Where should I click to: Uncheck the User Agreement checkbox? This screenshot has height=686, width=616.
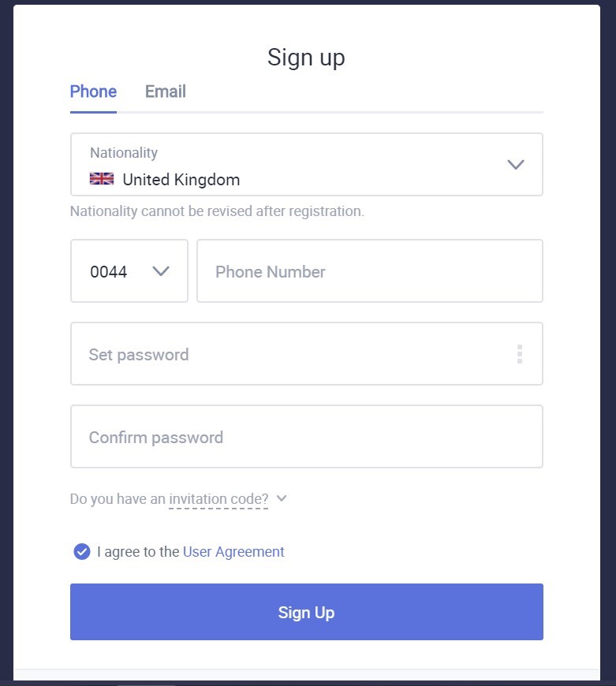[82, 552]
